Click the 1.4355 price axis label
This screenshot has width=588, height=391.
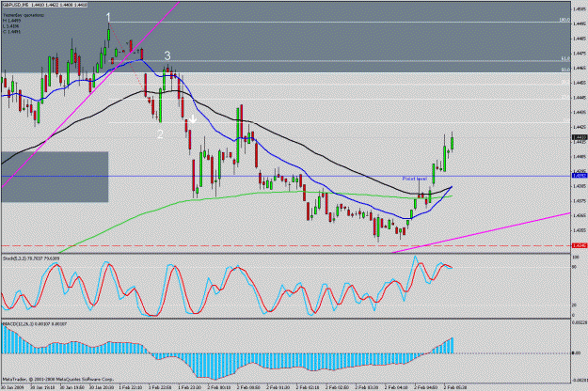pos(580,230)
